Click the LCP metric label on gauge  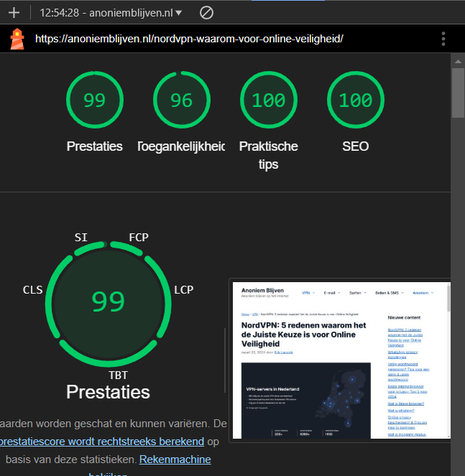(183, 289)
